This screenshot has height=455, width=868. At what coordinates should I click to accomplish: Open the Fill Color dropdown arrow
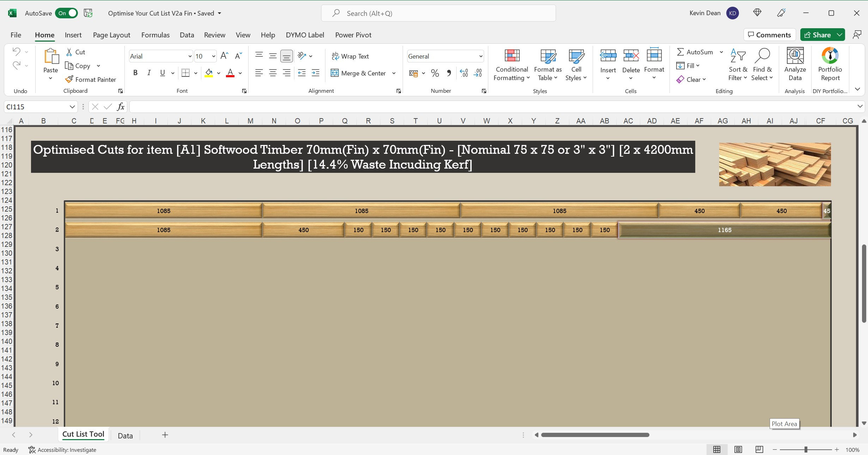click(218, 73)
